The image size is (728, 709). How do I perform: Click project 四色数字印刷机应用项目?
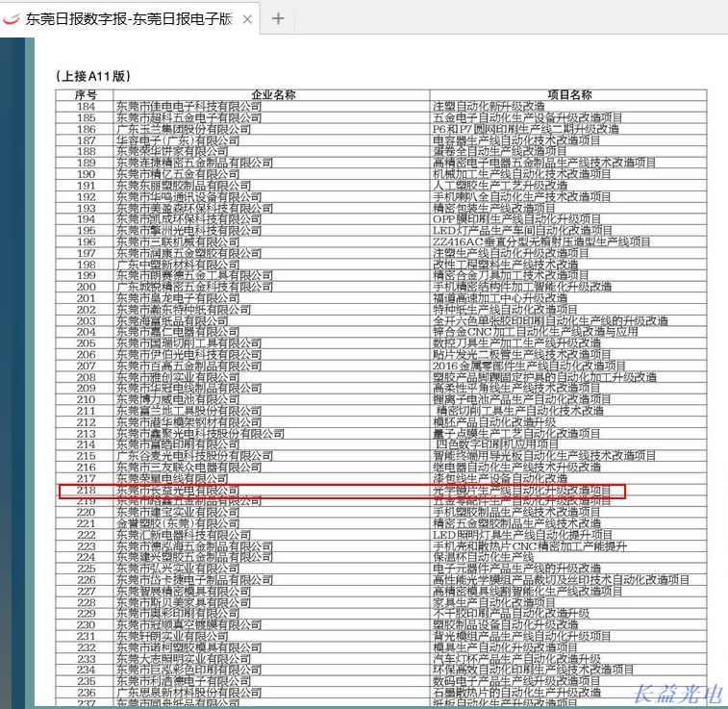tap(497, 444)
